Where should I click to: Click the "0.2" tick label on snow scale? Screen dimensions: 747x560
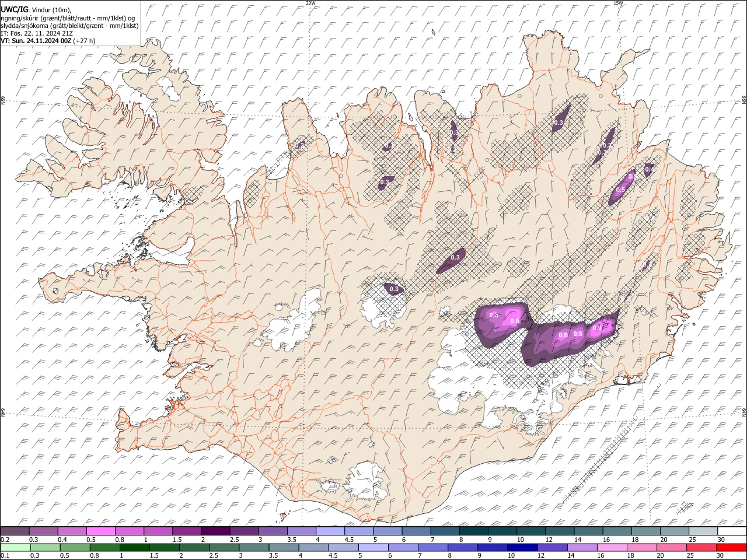pyautogui.click(x=5, y=540)
